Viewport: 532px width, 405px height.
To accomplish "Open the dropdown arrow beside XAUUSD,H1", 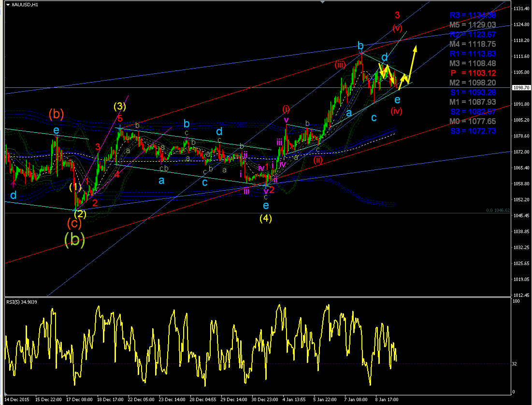I will [x=8, y=5].
